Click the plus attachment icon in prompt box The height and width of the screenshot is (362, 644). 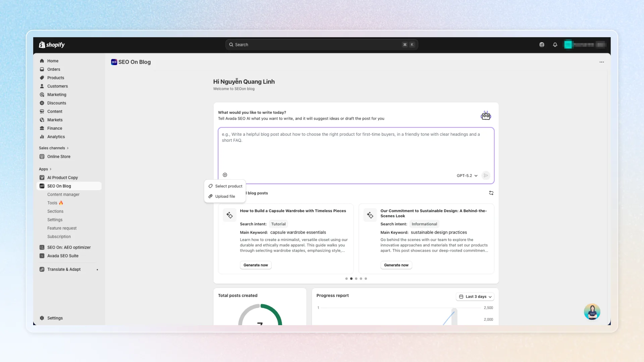click(x=225, y=175)
